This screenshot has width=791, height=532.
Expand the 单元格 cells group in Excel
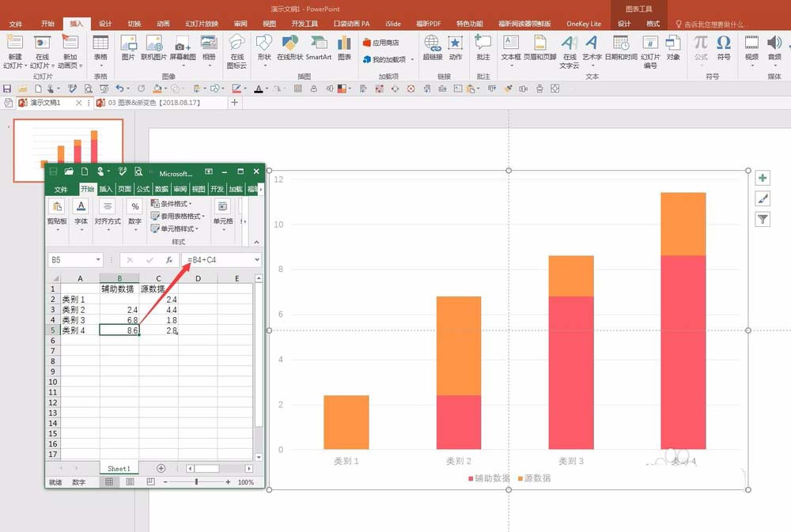pos(223,215)
